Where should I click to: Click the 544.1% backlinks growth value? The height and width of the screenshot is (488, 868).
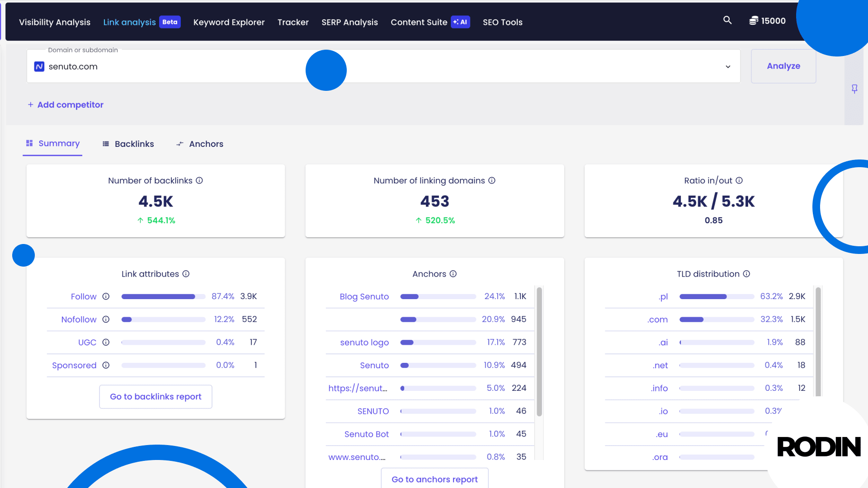(161, 220)
